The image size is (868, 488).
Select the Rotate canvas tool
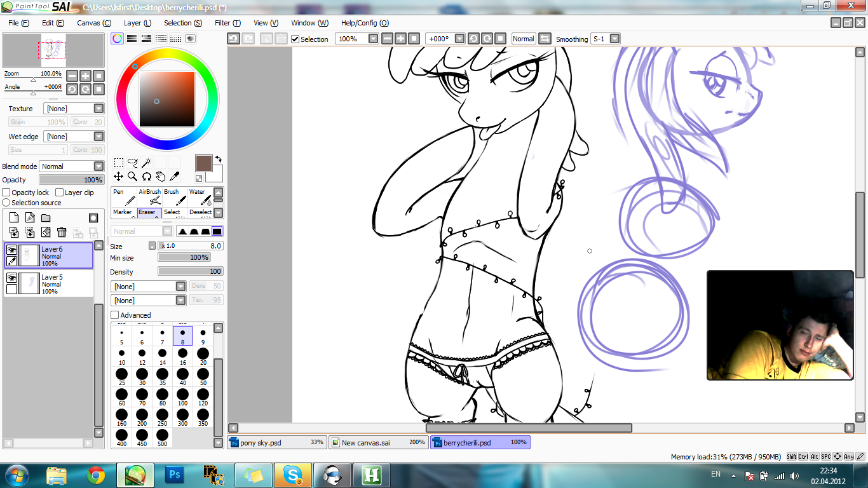pyautogui.click(x=147, y=176)
